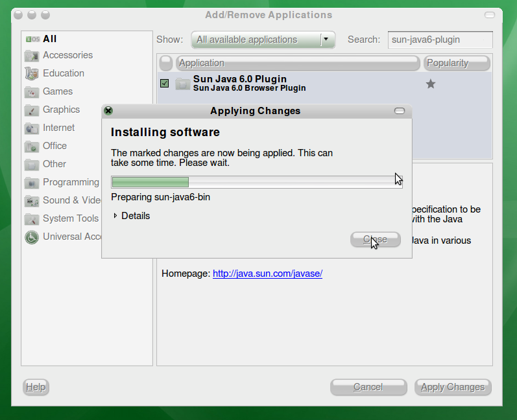Click the Internet category icon
This screenshot has height=420, width=517.
click(32, 128)
